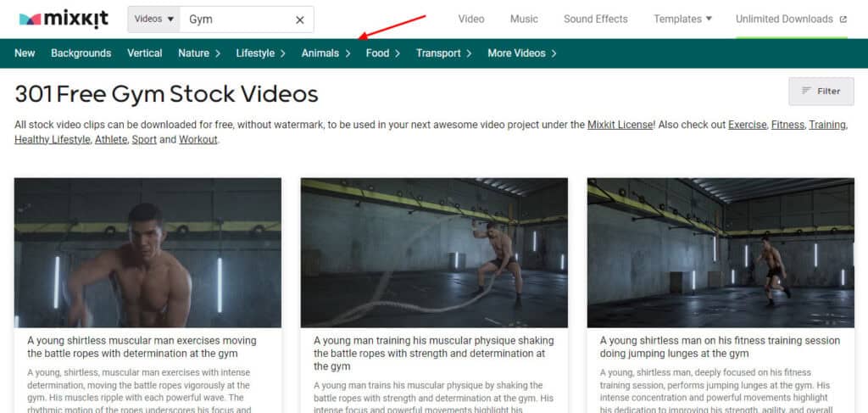868x413 pixels.
Task: Clear the Gym search text
Action: click(299, 20)
